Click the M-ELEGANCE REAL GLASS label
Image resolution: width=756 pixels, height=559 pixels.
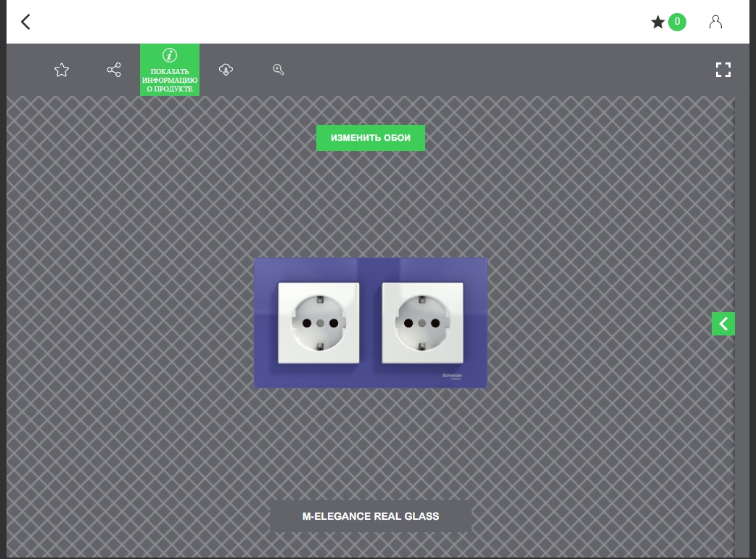(x=370, y=516)
